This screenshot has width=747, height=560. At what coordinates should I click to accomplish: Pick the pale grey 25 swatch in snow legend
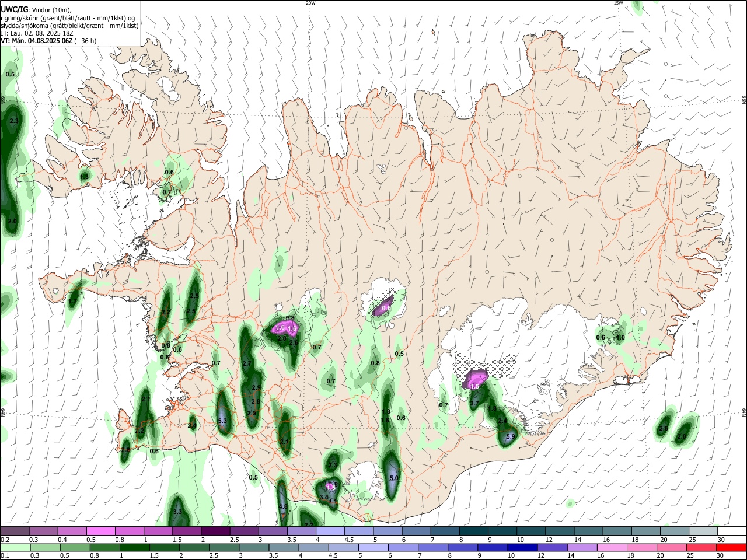[702, 531]
